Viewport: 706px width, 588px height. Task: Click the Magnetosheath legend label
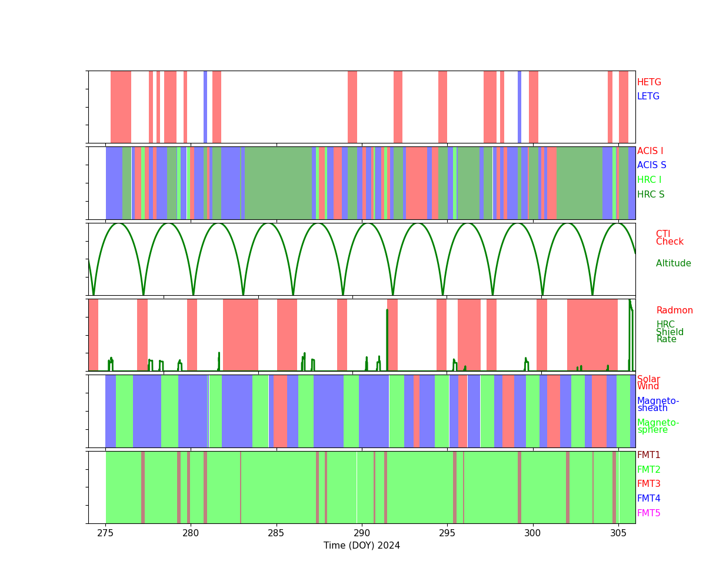[658, 405]
